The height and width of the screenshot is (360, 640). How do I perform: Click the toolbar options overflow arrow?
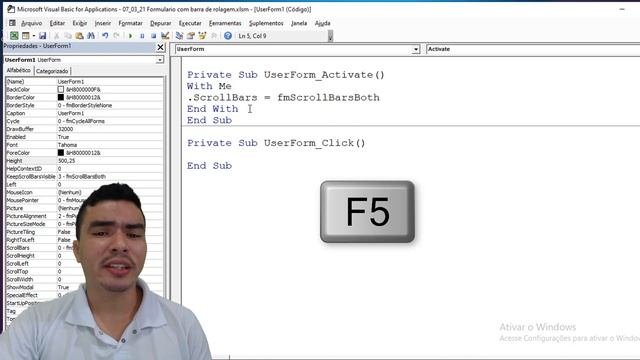(x=330, y=36)
